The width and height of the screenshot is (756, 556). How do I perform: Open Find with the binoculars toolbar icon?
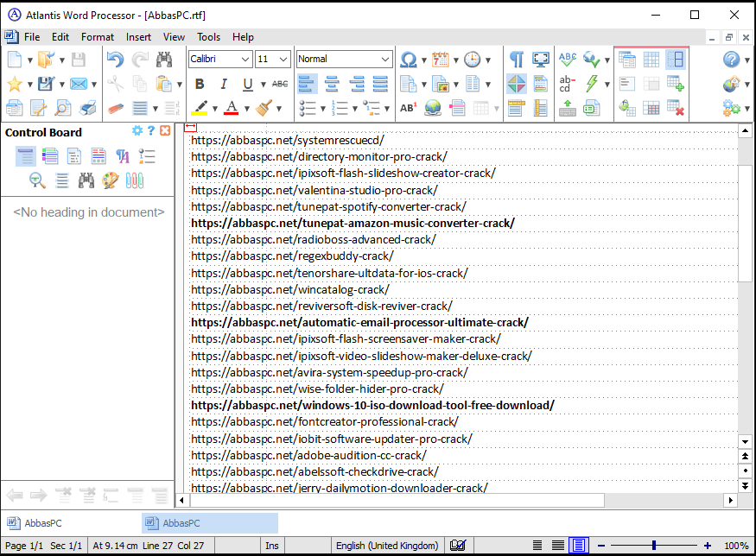pos(164,60)
